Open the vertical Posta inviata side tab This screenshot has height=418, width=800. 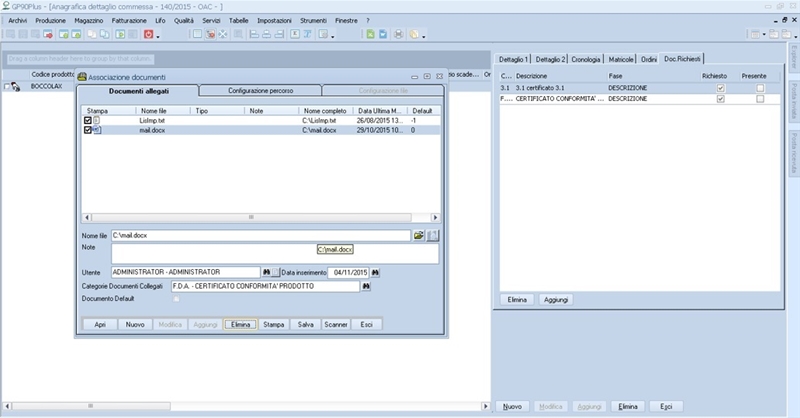click(794, 101)
